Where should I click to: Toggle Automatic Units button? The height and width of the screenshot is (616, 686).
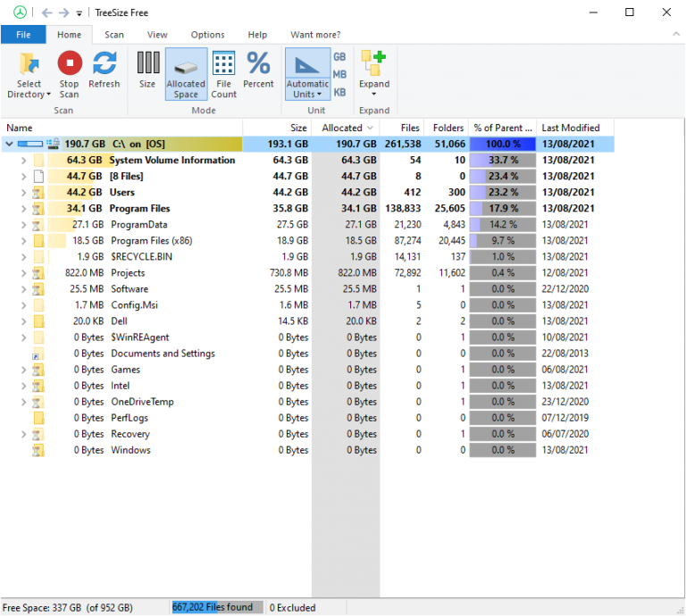[306, 63]
